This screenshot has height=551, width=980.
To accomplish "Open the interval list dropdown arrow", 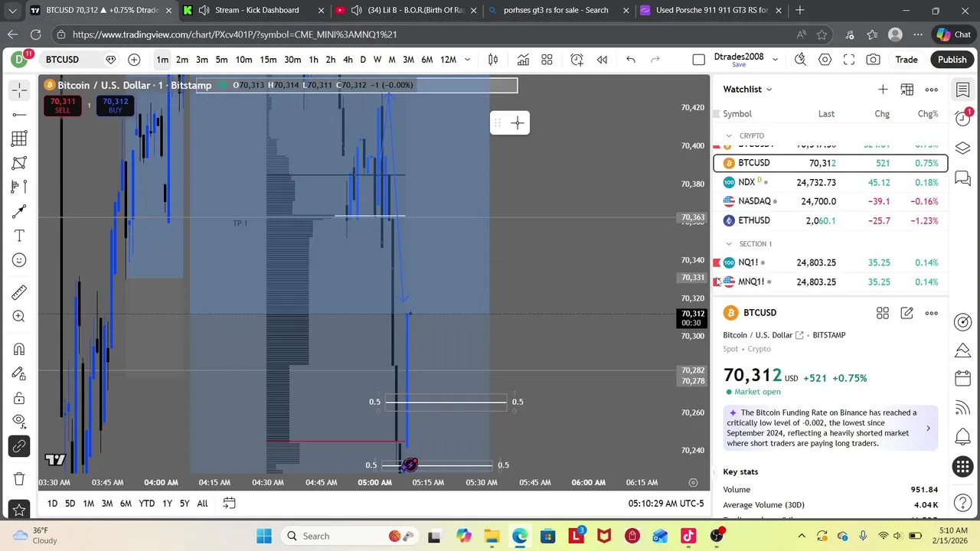I will click(x=468, y=60).
